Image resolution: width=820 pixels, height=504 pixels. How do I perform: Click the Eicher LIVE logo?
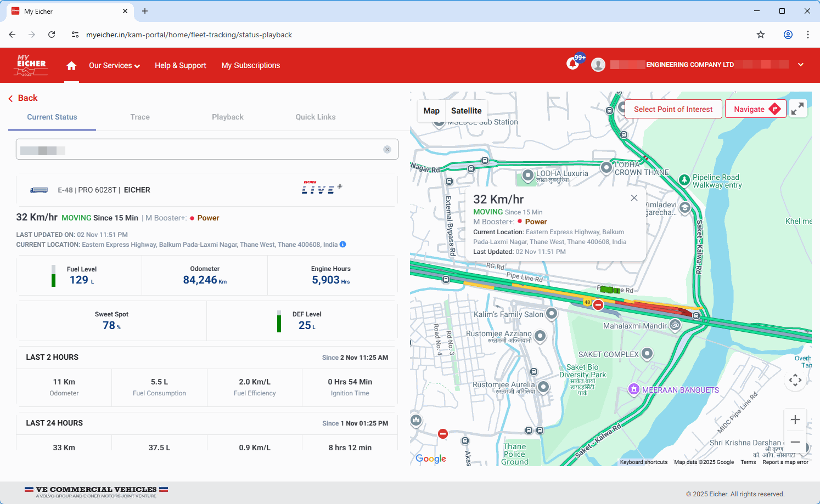click(x=322, y=188)
